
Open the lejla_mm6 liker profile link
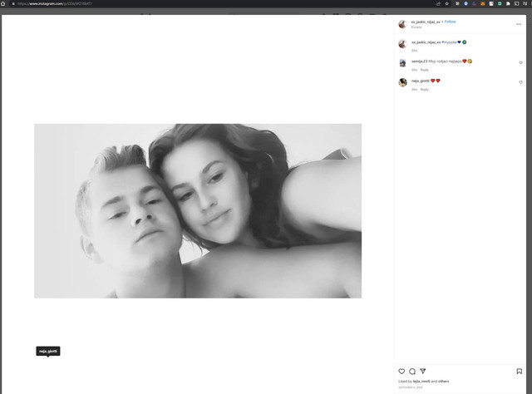(421, 382)
